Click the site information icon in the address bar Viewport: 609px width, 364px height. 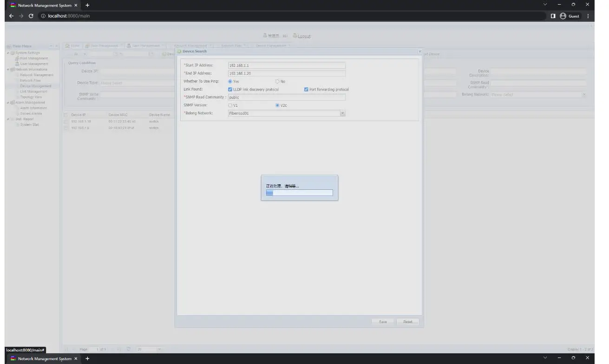(x=43, y=16)
